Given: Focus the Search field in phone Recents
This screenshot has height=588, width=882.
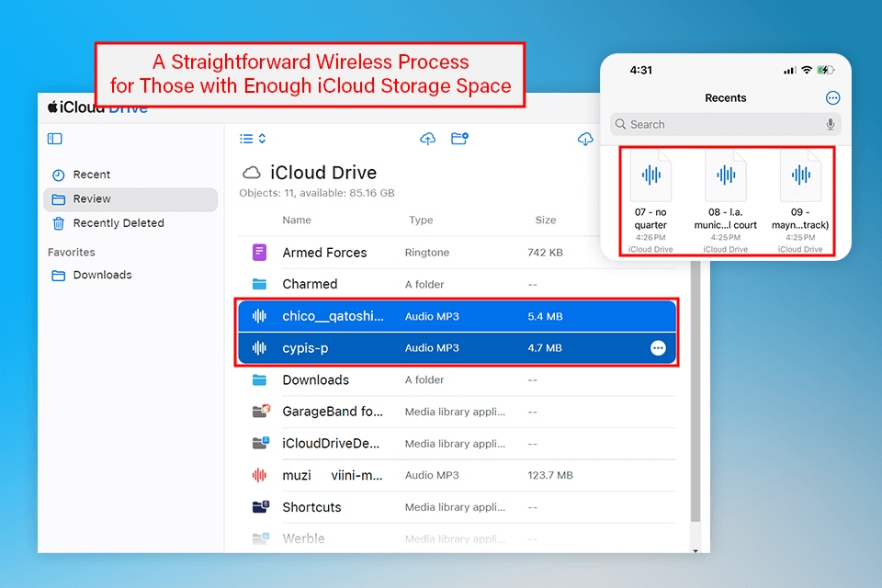Looking at the screenshot, I should 726,124.
